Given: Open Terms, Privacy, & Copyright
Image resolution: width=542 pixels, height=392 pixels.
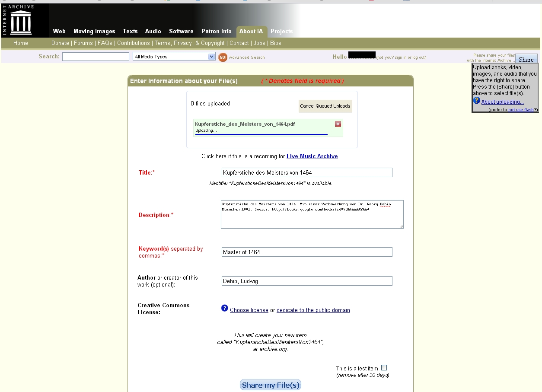Looking at the screenshot, I should point(190,43).
